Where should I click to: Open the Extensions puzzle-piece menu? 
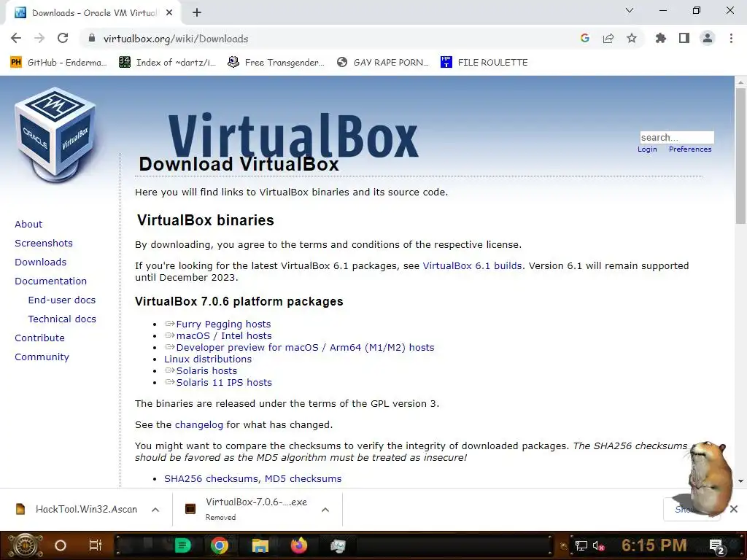(661, 39)
